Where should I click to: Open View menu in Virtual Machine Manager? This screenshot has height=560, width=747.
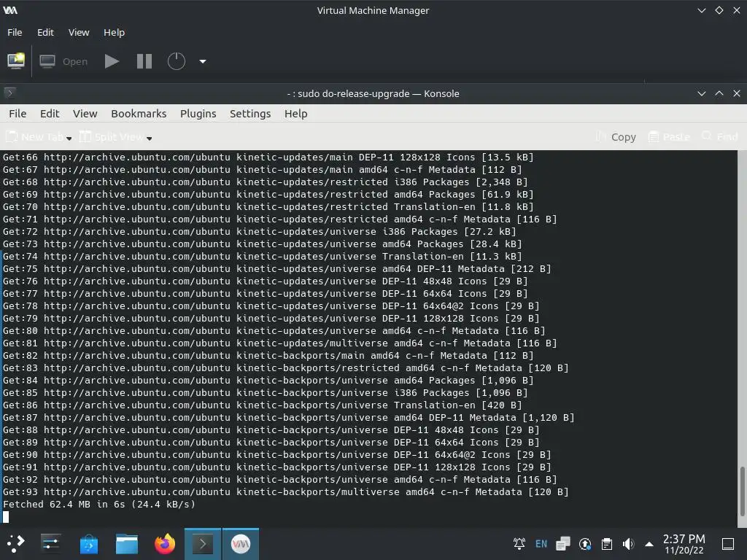79,32
